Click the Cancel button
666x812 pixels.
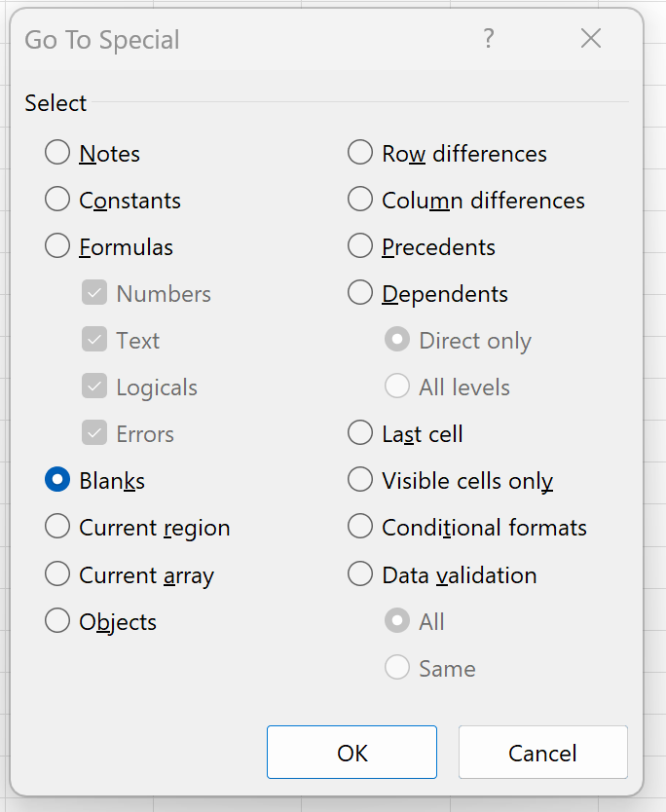[x=542, y=752]
